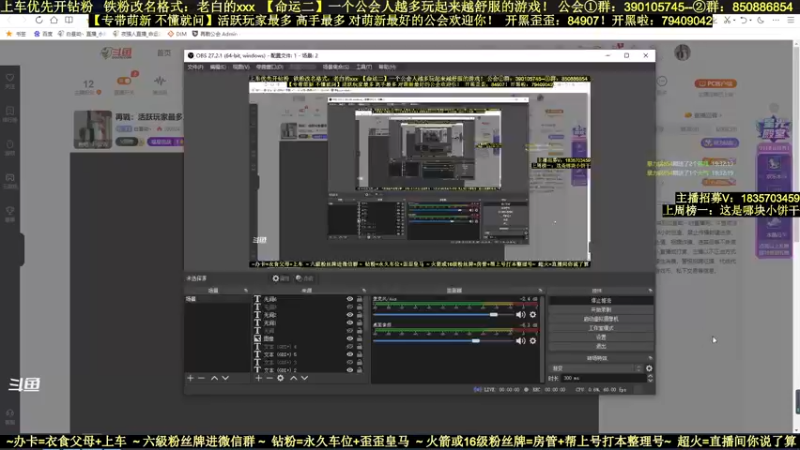Toggle visibility of the 图像 source
Image resolution: width=800 pixels, height=450 pixels.
click(350, 338)
